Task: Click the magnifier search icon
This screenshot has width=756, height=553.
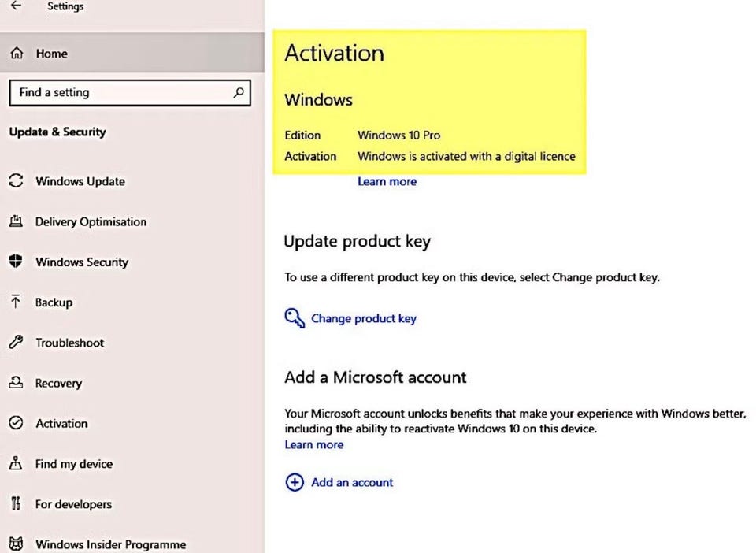Action: [x=238, y=92]
